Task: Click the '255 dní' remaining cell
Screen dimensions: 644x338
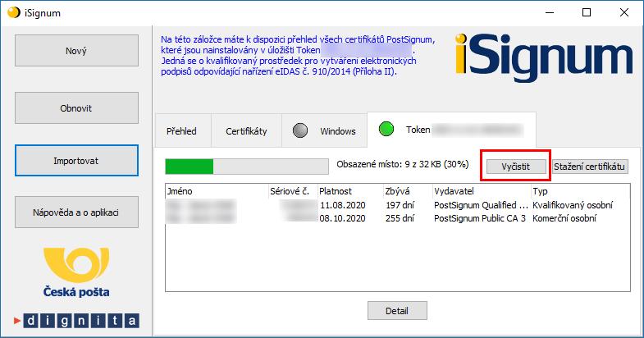Action: click(x=400, y=218)
